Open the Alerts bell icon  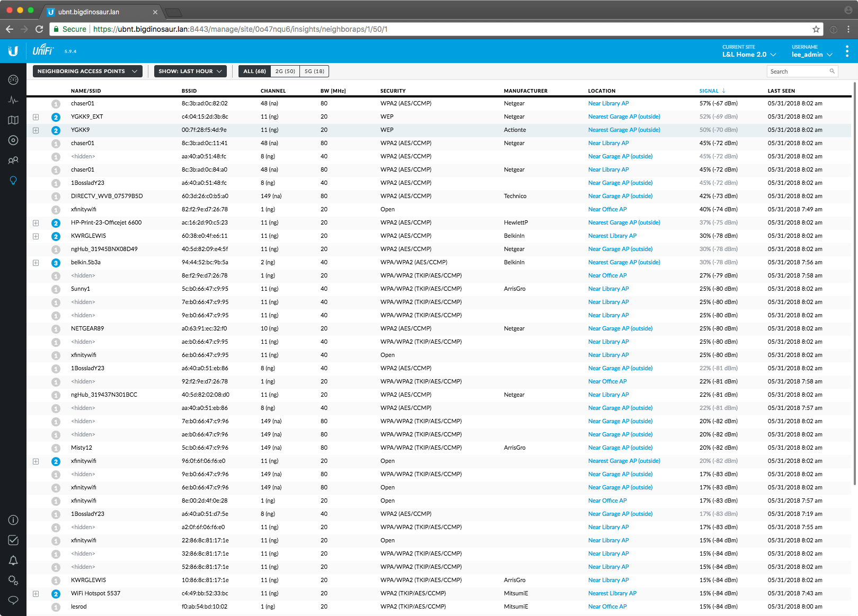[x=13, y=560]
